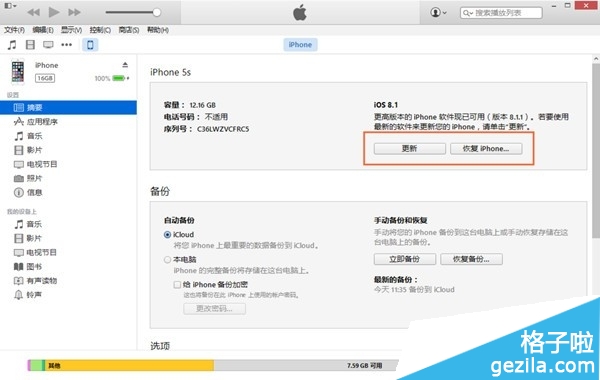
Task: Click the 恢复 iPhone... button
Action: [x=486, y=148]
